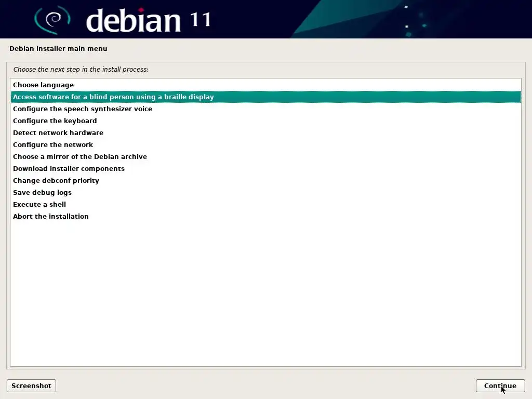Viewport: 532px width, 399px height.
Task: Click the Debian swirl logo
Action: click(52, 20)
